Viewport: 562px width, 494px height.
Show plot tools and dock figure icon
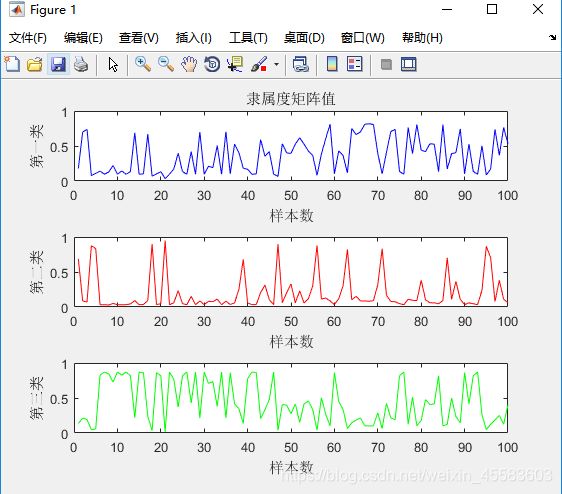(409, 65)
